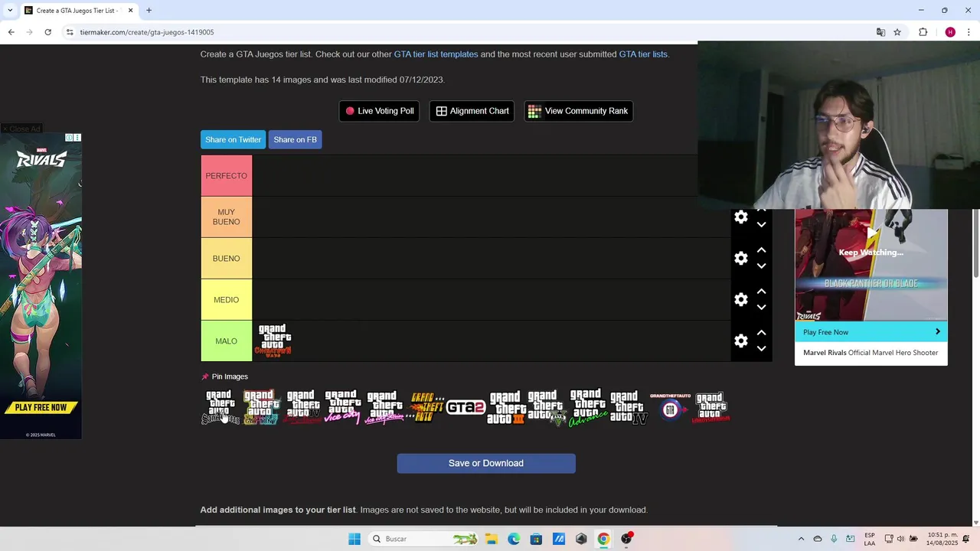Select the round GTA London logo

pos(670,407)
